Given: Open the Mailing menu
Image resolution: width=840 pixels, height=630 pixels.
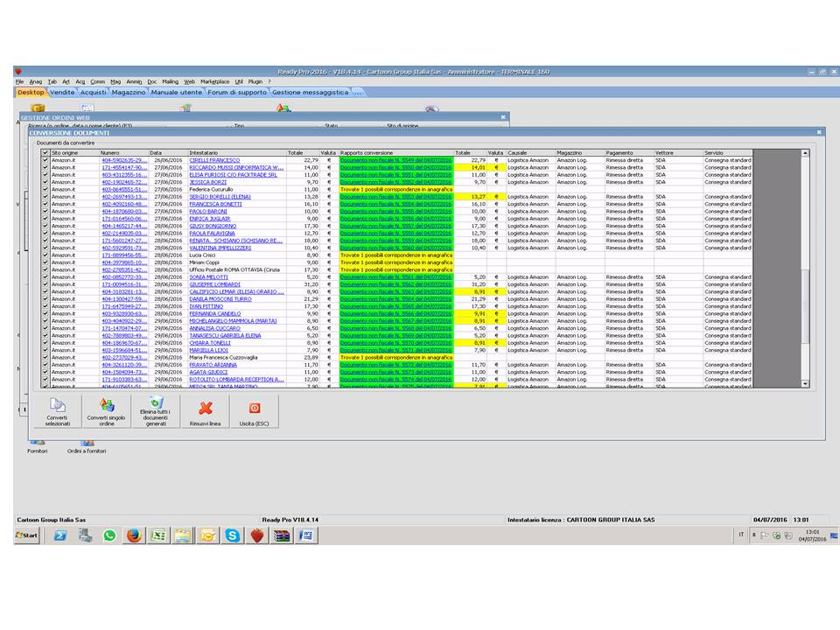Looking at the screenshot, I should pyautogui.click(x=171, y=81).
